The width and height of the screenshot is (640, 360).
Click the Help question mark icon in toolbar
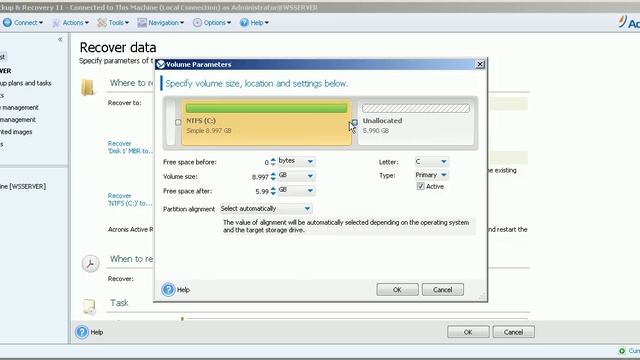pyautogui.click(x=244, y=23)
